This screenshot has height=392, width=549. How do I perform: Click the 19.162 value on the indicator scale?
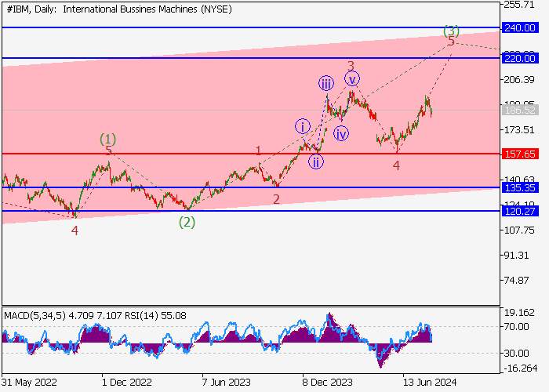(519, 312)
